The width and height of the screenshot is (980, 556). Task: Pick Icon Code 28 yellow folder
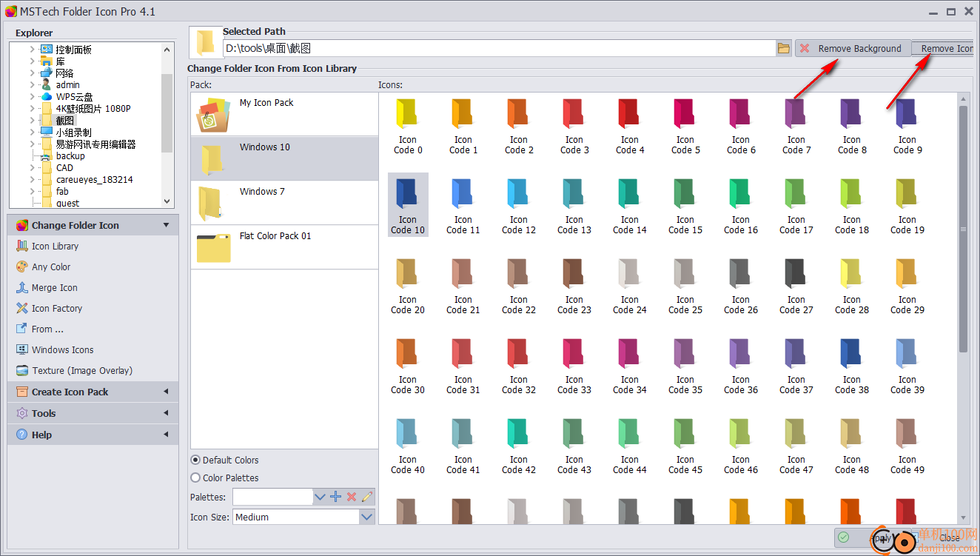tap(852, 285)
